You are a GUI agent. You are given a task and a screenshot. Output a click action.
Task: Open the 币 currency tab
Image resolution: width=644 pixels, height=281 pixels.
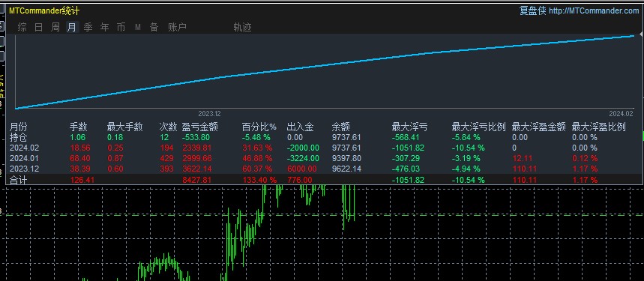pos(121,28)
